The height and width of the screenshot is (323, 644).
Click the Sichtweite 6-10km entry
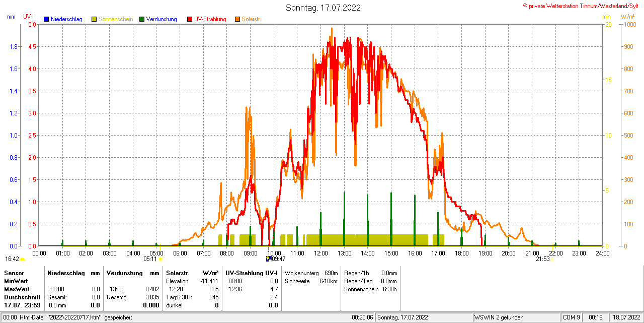pyautogui.click(x=311, y=281)
